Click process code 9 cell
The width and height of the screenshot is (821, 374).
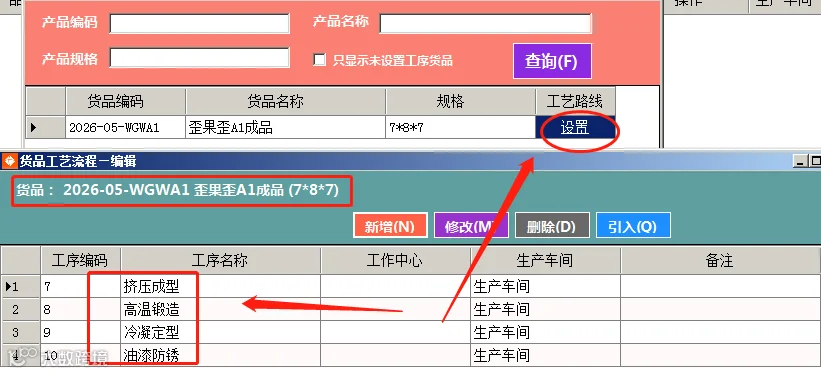[x=81, y=333]
